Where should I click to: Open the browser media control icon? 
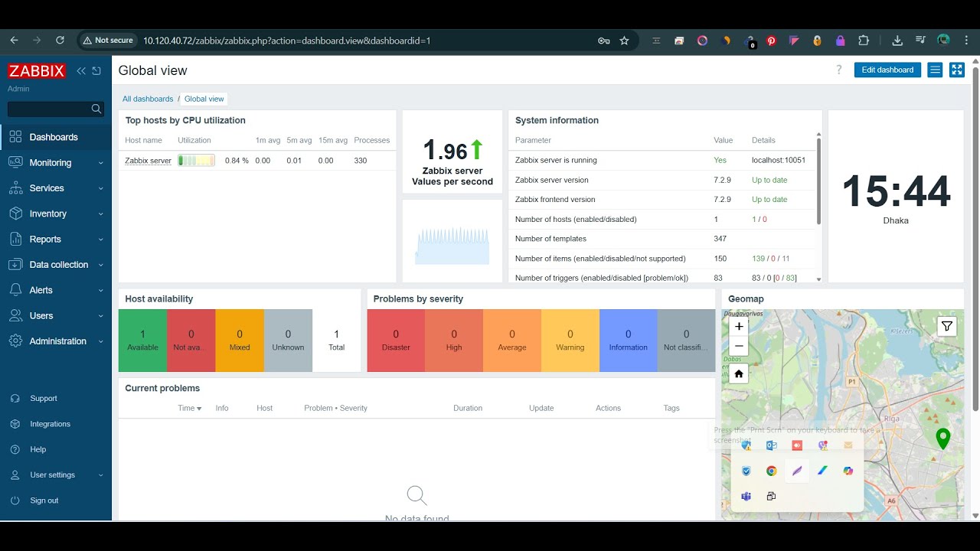pos(920,41)
